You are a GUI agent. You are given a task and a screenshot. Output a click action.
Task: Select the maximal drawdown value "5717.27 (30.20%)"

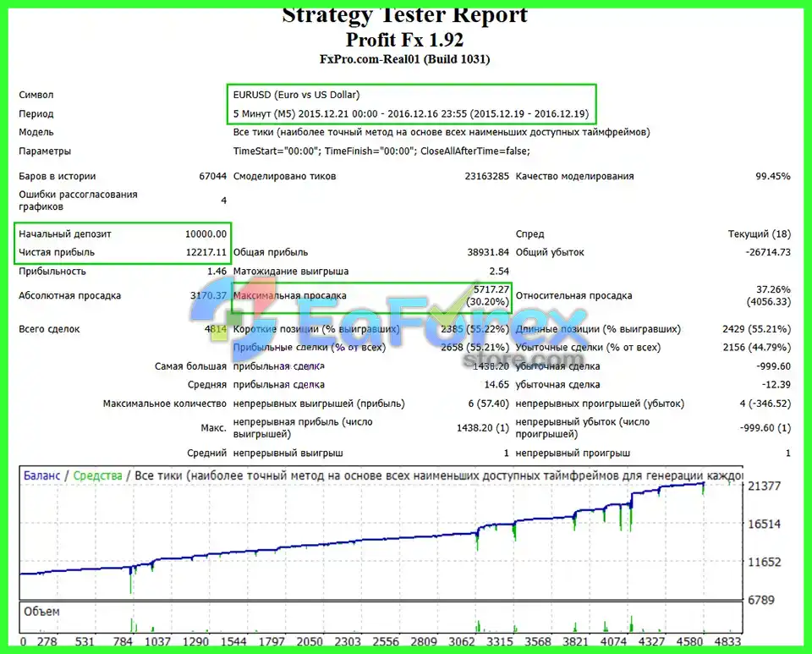488,295
